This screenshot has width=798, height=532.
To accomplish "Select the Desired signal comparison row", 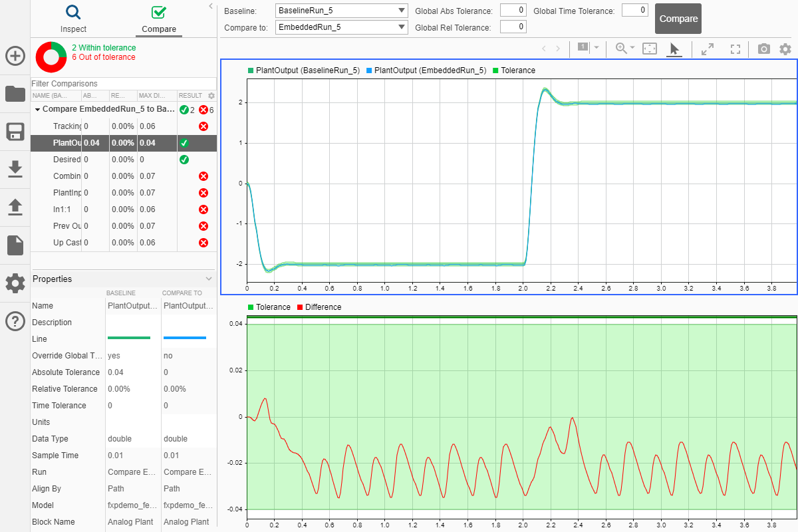I will 124,160.
